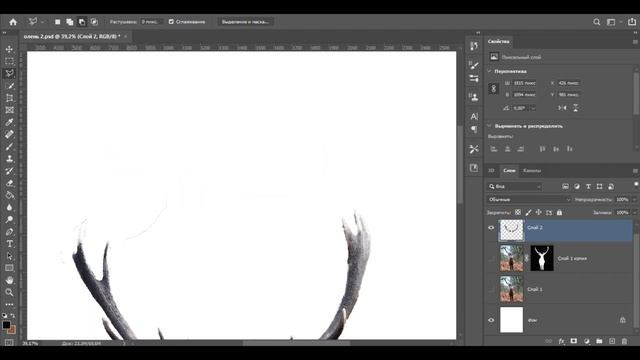This screenshot has height=360, width=640.
Task: Collapse the Transform section in Properties
Action: click(489, 71)
